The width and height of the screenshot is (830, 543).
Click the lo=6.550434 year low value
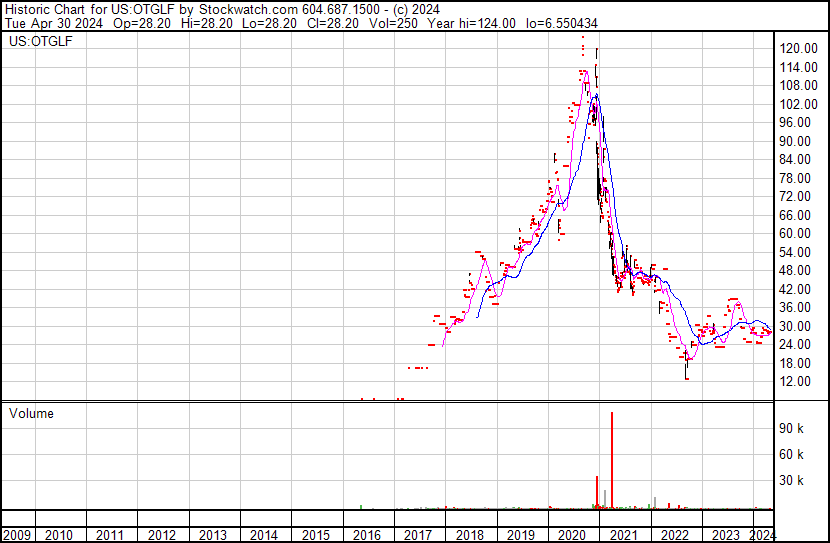point(562,24)
